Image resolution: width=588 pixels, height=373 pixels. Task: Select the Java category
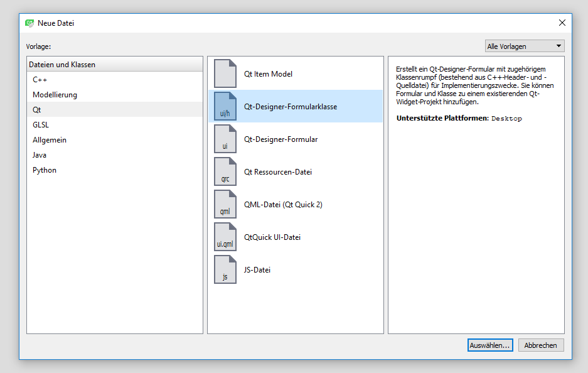(x=115, y=155)
